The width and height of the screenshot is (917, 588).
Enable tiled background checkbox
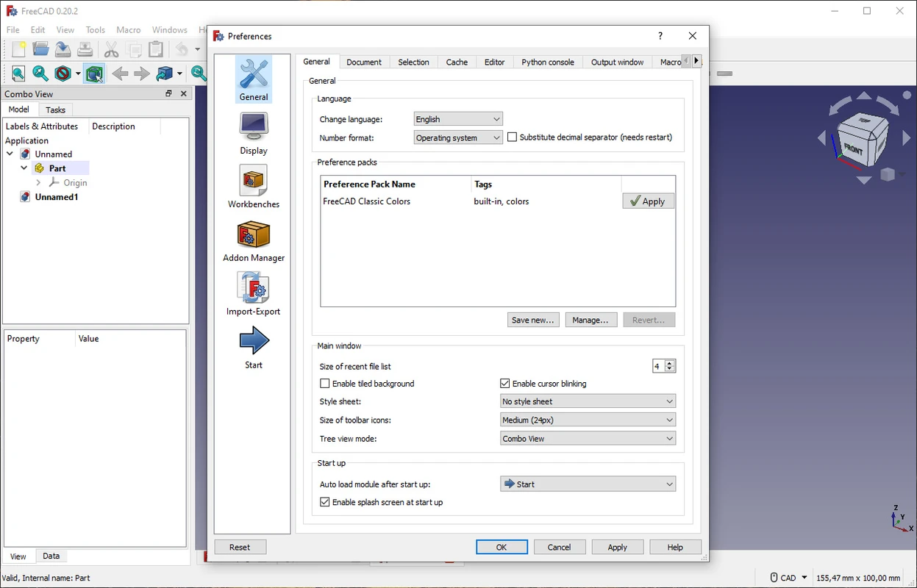(x=325, y=384)
